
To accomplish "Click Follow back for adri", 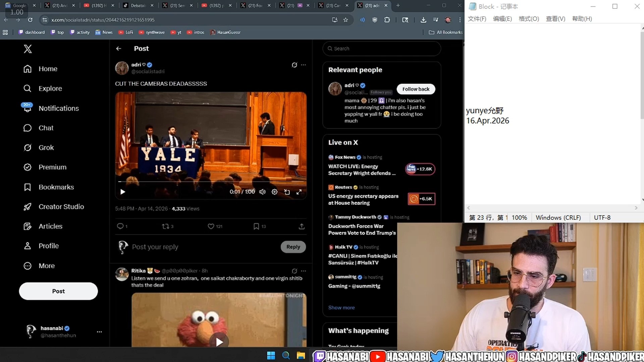I will pyautogui.click(x=416, y=89).
